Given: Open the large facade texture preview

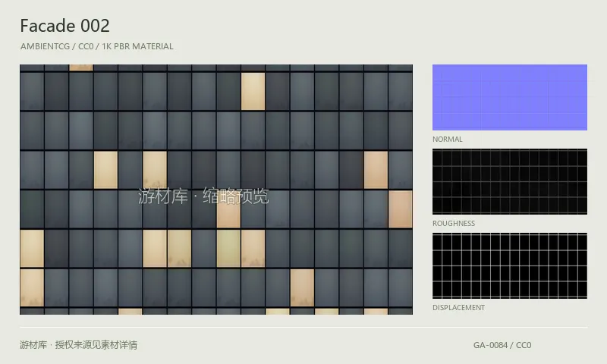Looking at the screenshot, I should (216, 190).
